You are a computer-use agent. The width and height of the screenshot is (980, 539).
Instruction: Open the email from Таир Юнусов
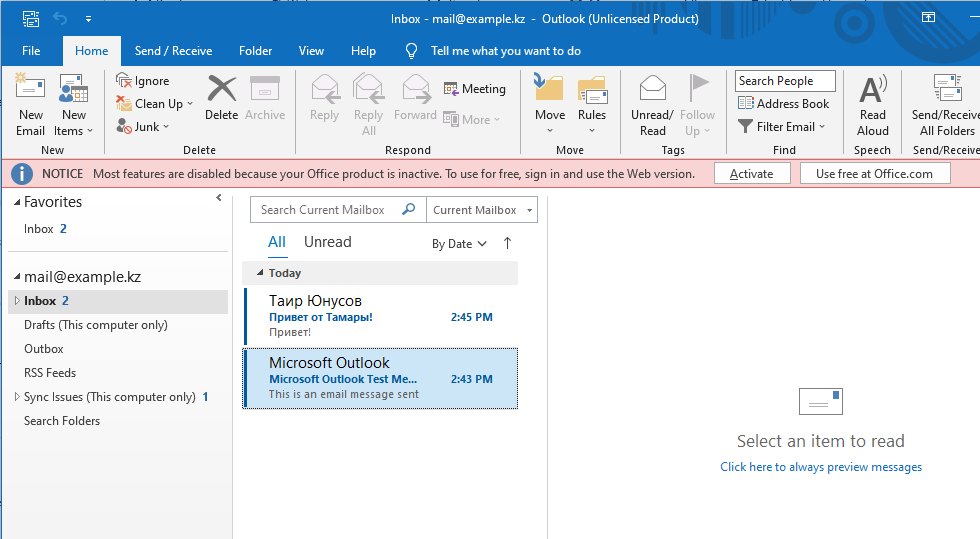[380, 316]
